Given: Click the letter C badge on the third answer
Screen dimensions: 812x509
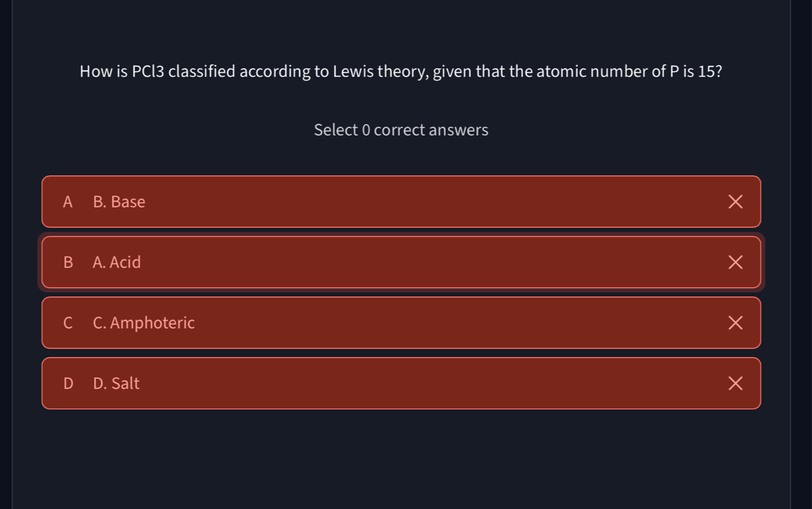Looking at the screenshot, I should [68, 323].
